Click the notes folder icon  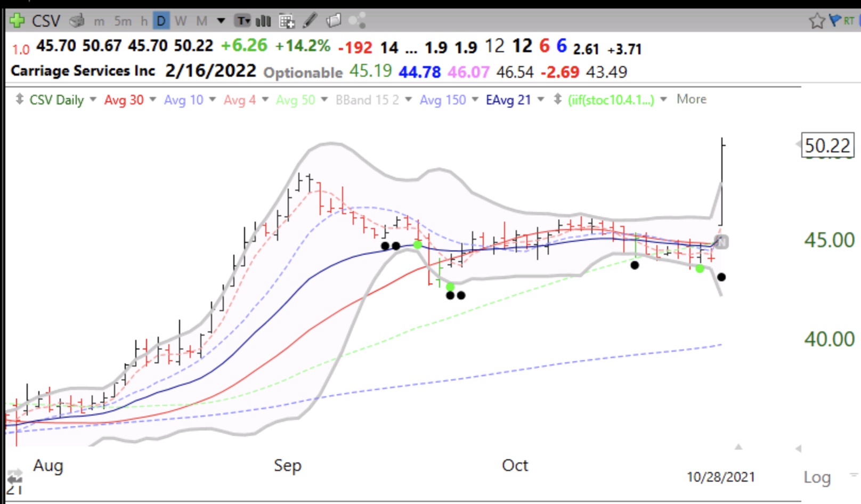334,21
